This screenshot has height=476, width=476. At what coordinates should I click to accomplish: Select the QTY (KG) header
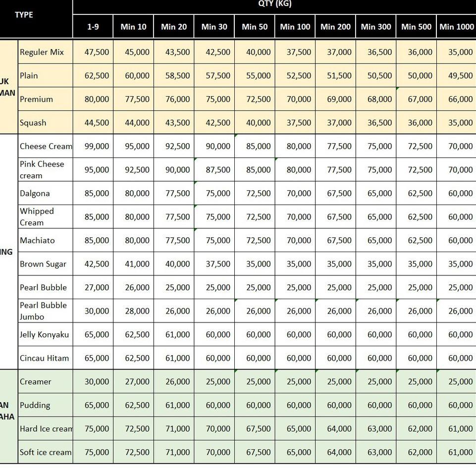274,6
